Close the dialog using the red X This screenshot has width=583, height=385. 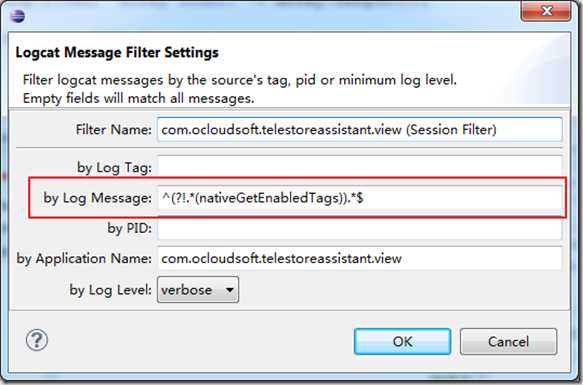click(546, 10)
